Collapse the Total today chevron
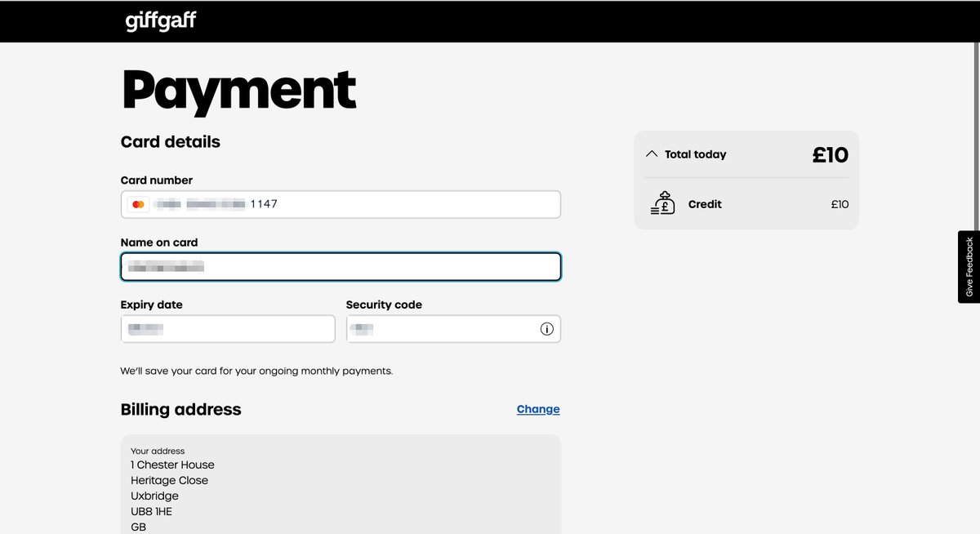 [652, 154]
